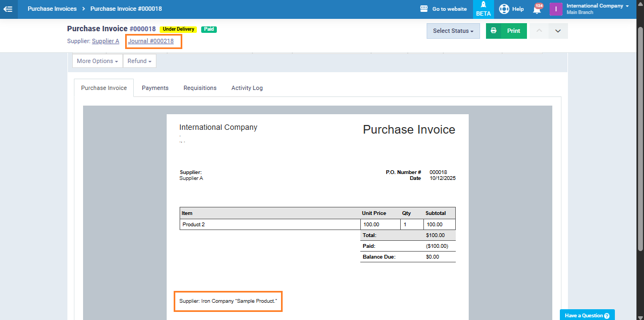This screenshot has width=644, height=320.
Task: Expand the Select Status dropdown
Action: point(453,31)
